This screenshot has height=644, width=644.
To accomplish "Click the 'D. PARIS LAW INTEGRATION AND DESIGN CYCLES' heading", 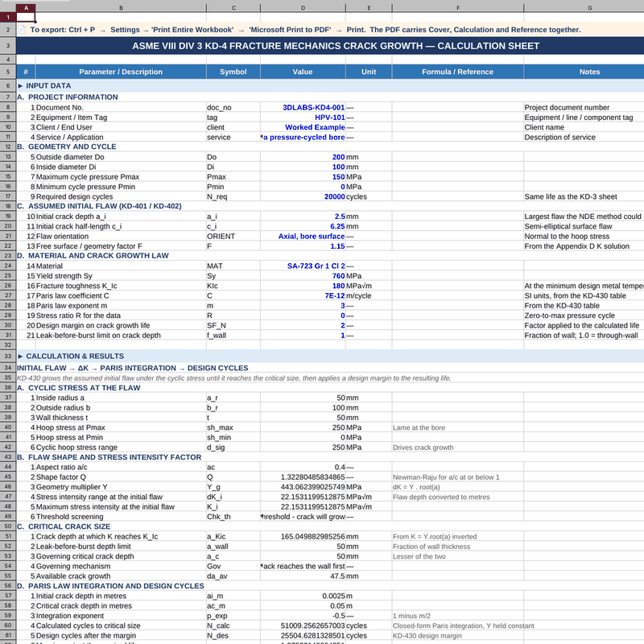I will tap(110, 586).
